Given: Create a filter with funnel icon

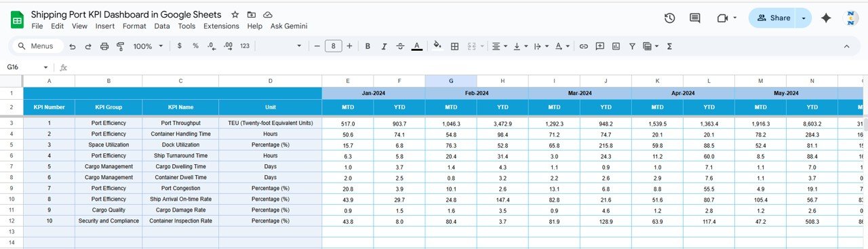Looking at the screenshot, I should pyautogui.click(x=632, y=46).
